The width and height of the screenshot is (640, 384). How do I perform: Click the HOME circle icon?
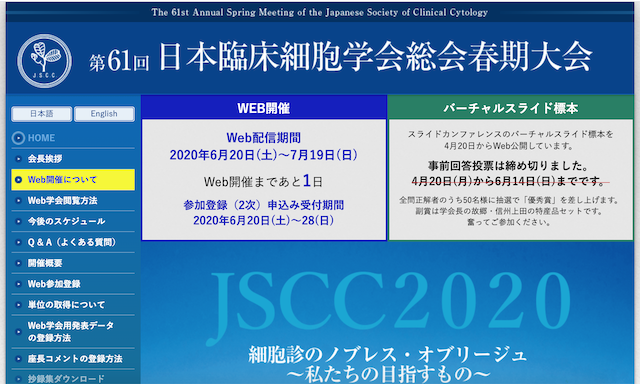[18, 138]
